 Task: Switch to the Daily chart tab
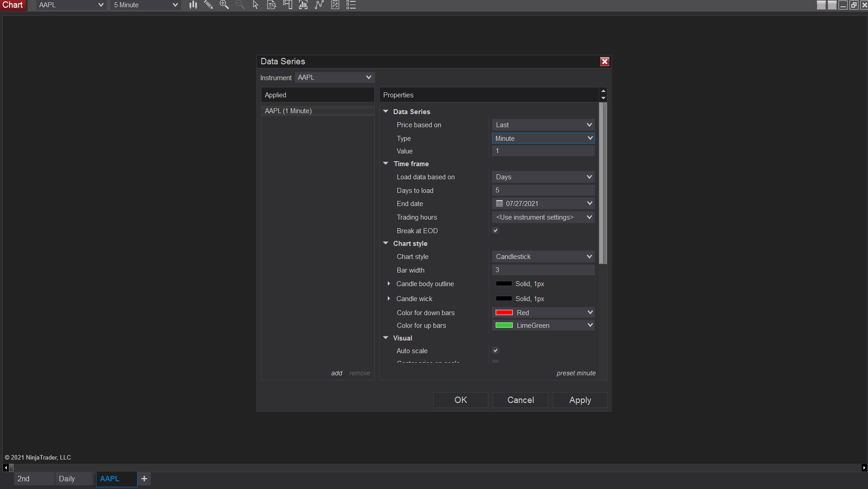(75, 479)
